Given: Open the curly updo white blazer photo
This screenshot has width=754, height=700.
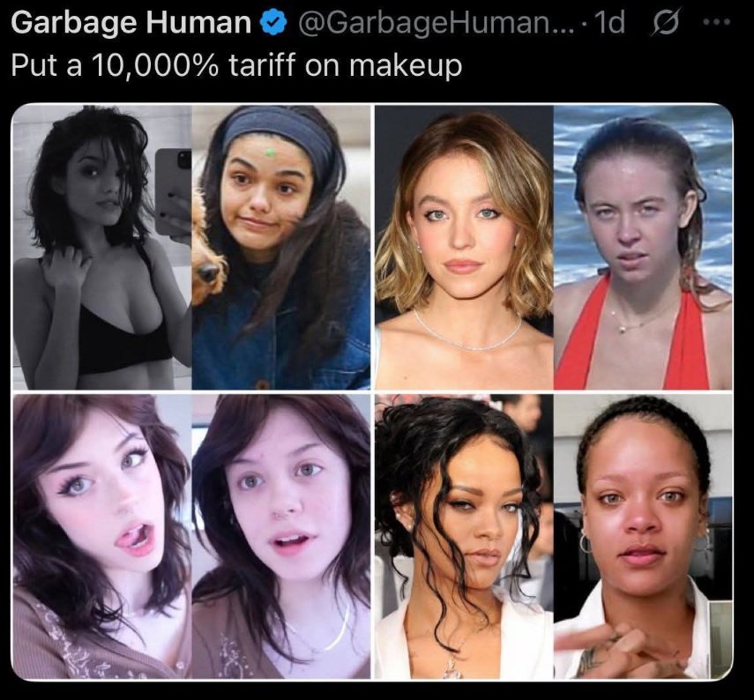Looking at the screenshot, I should (x=464, y=536).
